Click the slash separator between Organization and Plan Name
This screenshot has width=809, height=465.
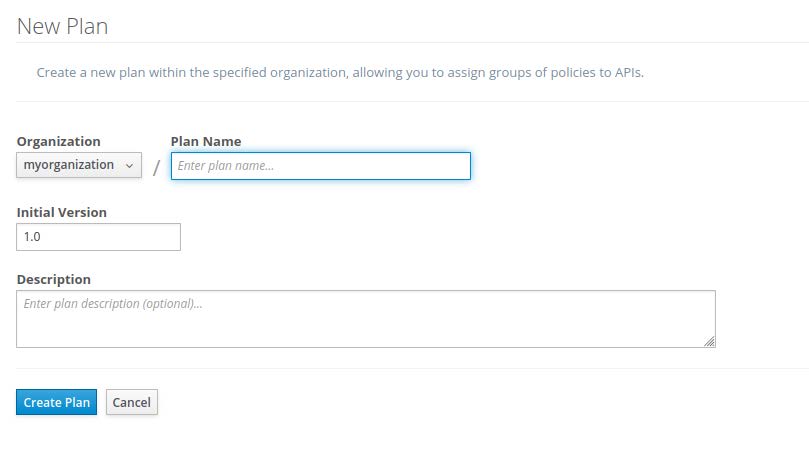[156, 168]
